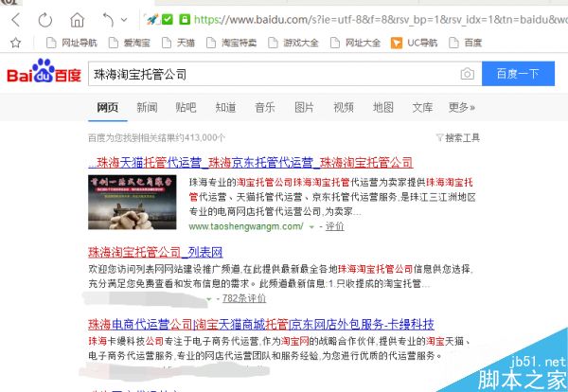Viewport: 568px width, 392px height.
Task: Expand the 更多 search categories
Action: [x=461, y=107]
